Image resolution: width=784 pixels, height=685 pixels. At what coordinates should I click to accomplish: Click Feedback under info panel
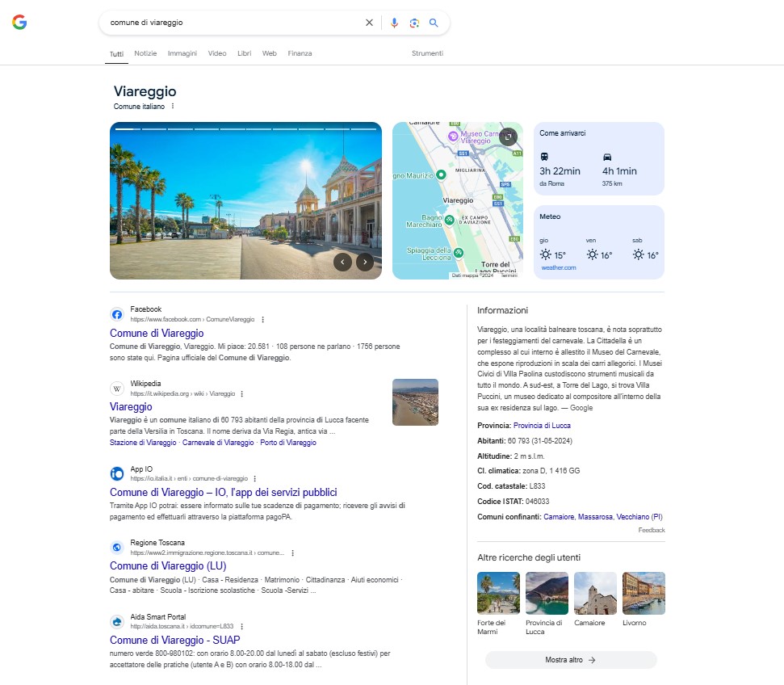point(652,530)
